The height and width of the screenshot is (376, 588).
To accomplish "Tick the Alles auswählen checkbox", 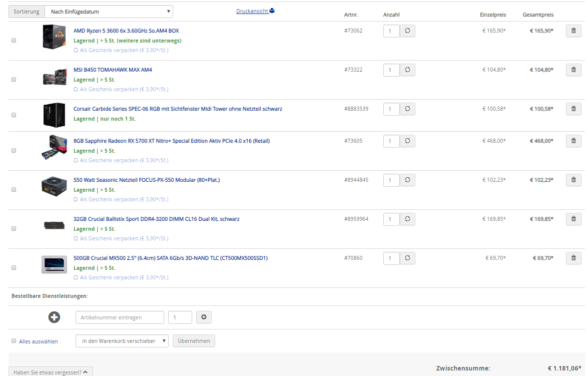I will pyautogui.click(x=14, y=341).
